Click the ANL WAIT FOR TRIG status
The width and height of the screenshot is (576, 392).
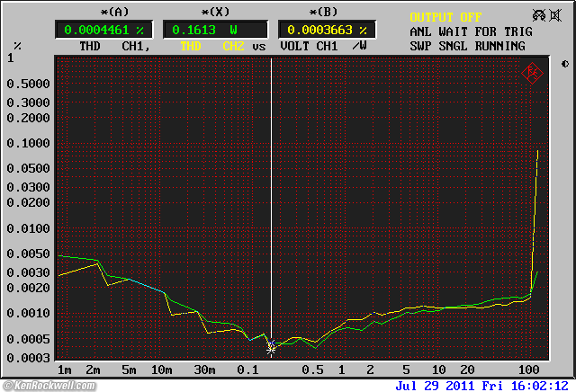(471, 31)
